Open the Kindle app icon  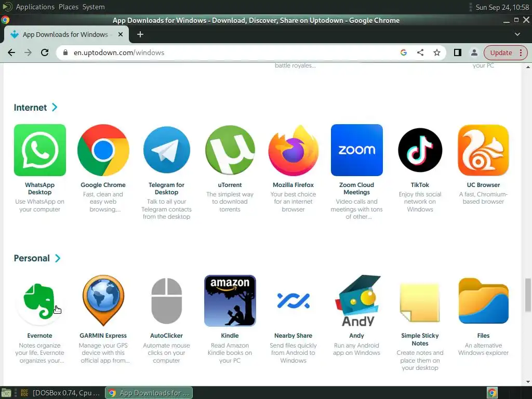(230, 301)
